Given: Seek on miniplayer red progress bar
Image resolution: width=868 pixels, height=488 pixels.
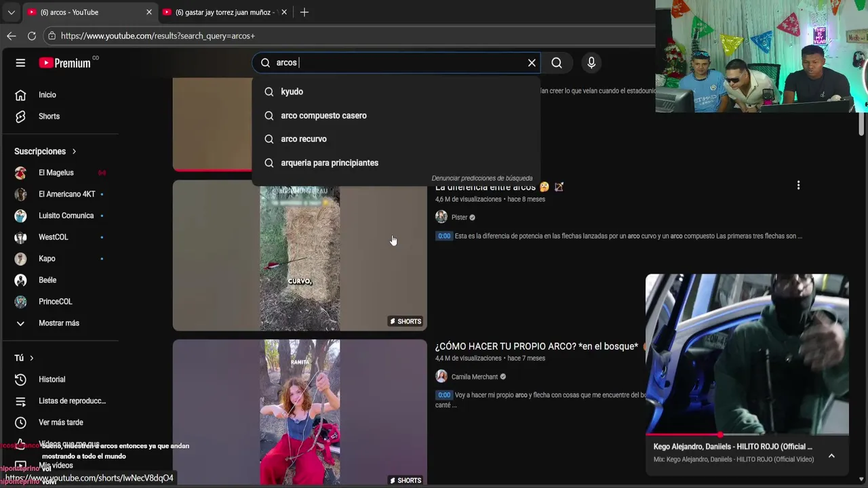Looking at the screenshot, I should (747, 434).
